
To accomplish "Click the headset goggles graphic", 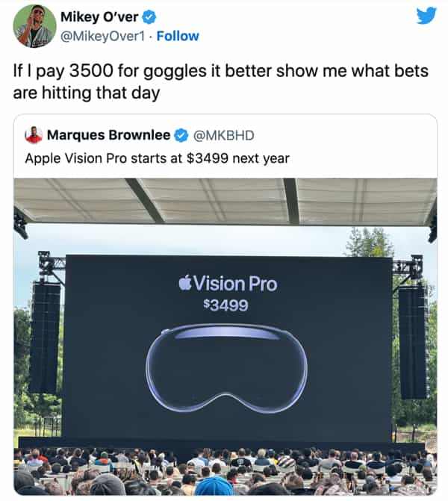I will pos(226,368).
